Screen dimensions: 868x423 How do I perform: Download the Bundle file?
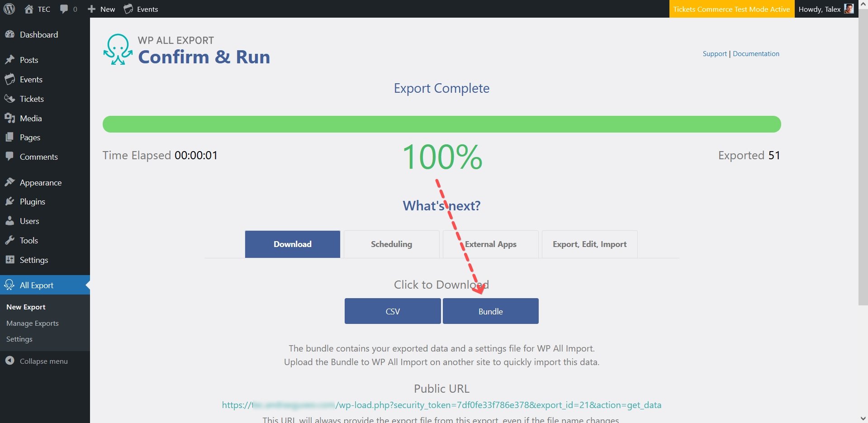490,311
